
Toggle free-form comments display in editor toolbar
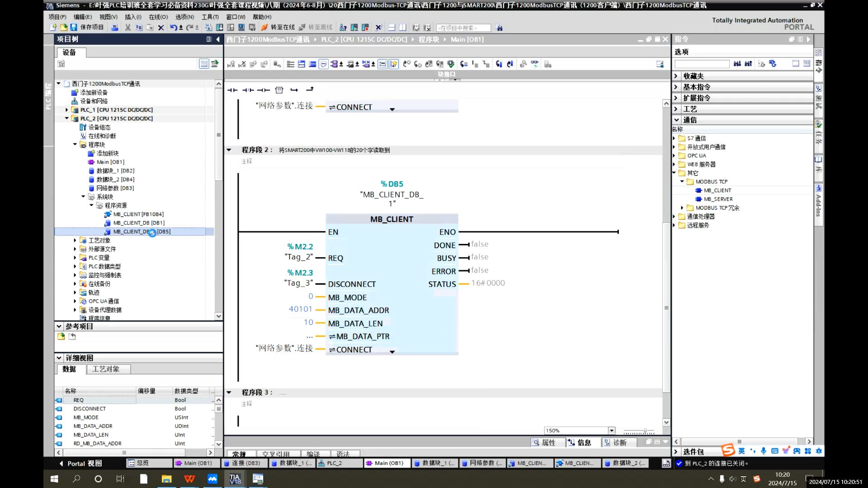[x=324, y=64]
